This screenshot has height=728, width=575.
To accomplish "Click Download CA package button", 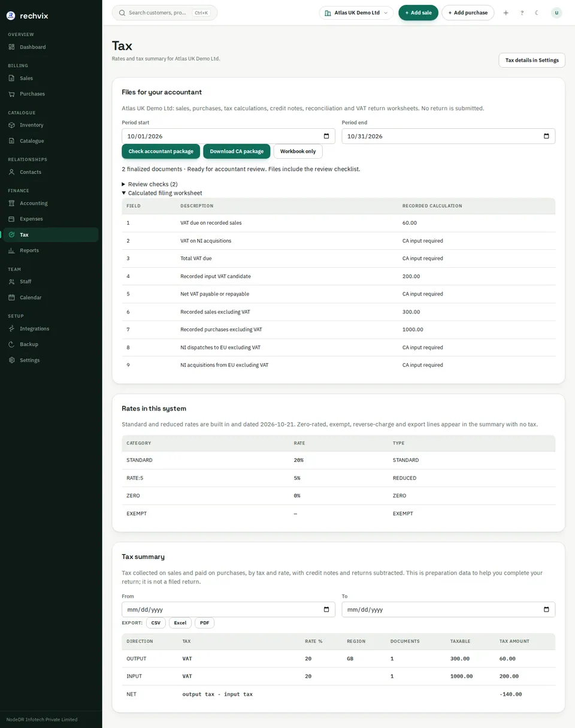I will pos(237,151).
